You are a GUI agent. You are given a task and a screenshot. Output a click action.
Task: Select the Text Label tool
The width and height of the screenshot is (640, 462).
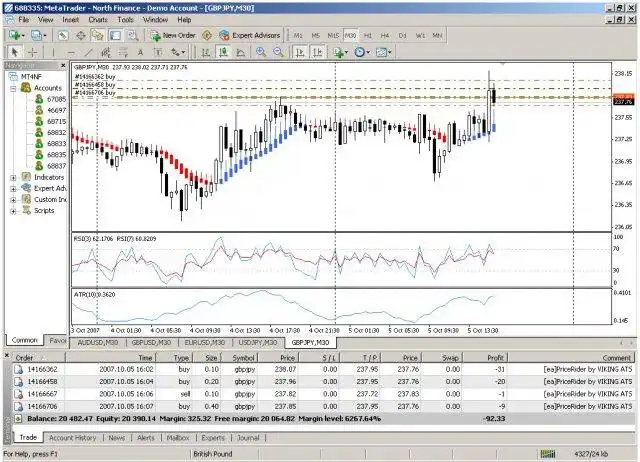click(x=158, y=52)
